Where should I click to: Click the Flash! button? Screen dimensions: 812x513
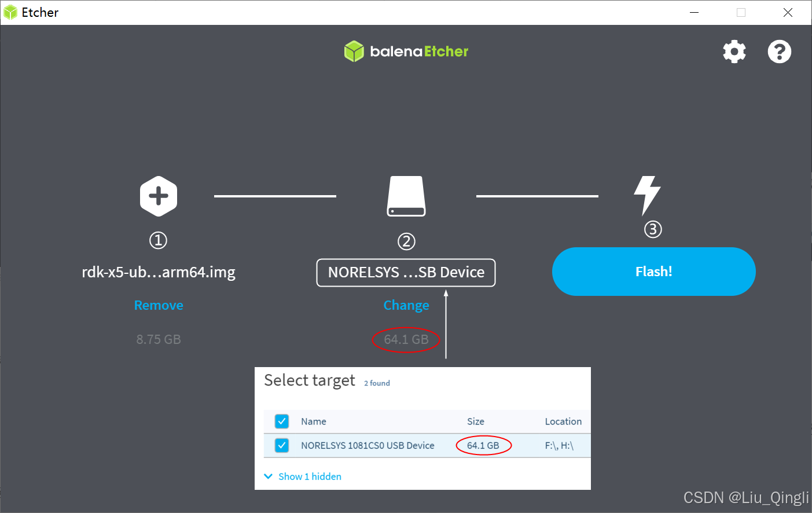[654, 272]
